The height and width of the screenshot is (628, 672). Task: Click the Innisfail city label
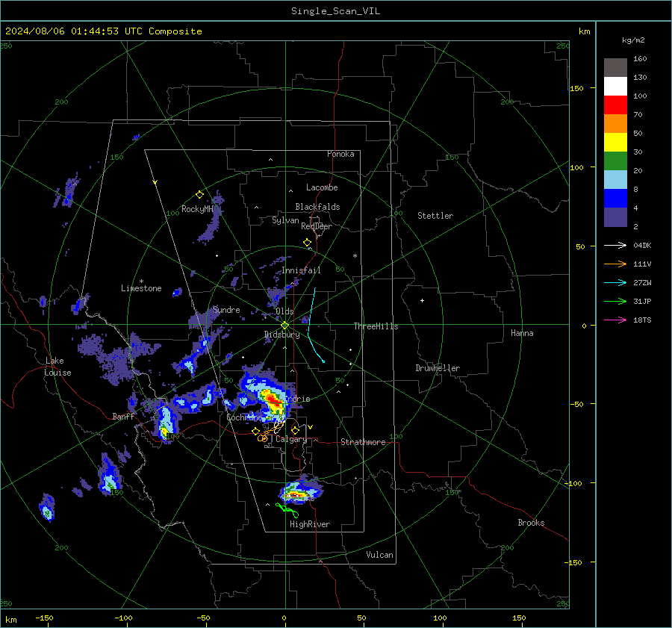pyautogui.click(x=301, y=270)
